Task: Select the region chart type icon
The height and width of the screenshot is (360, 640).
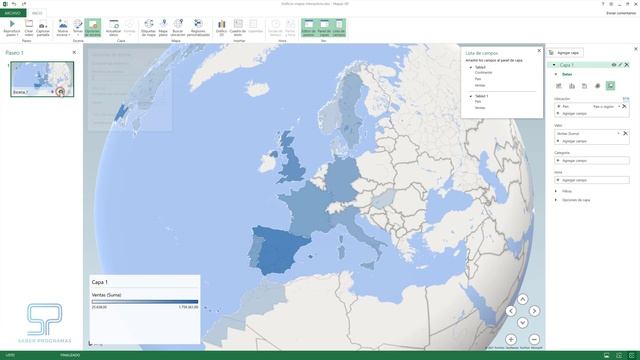Action: pyautogui.click(x=610, y=86)
